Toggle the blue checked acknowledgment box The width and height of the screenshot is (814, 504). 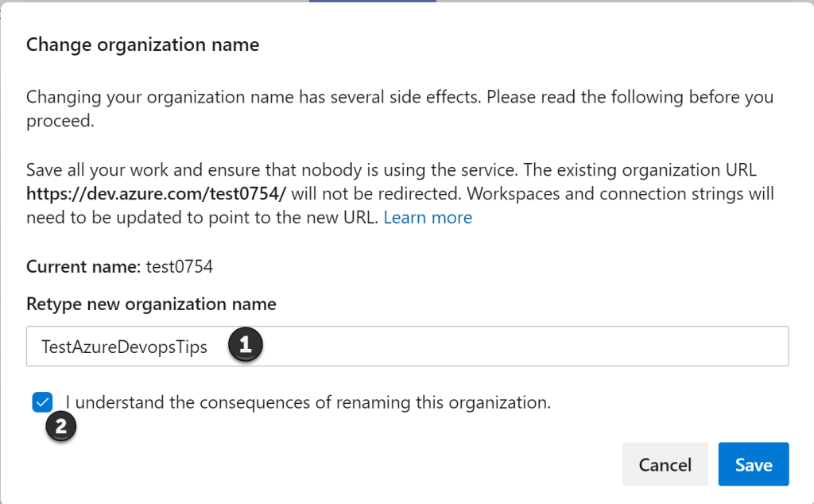[41, 402]
